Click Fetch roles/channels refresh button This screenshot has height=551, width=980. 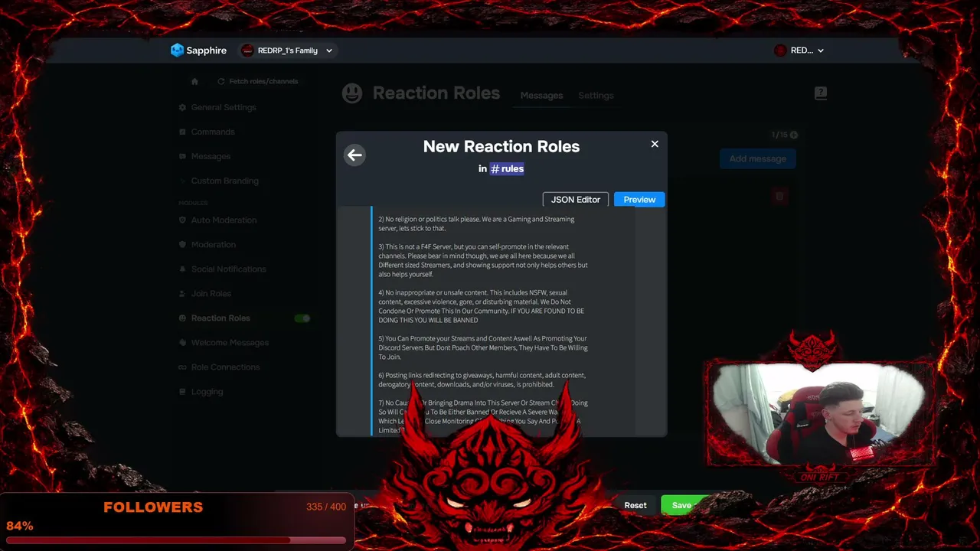(258, 81)
